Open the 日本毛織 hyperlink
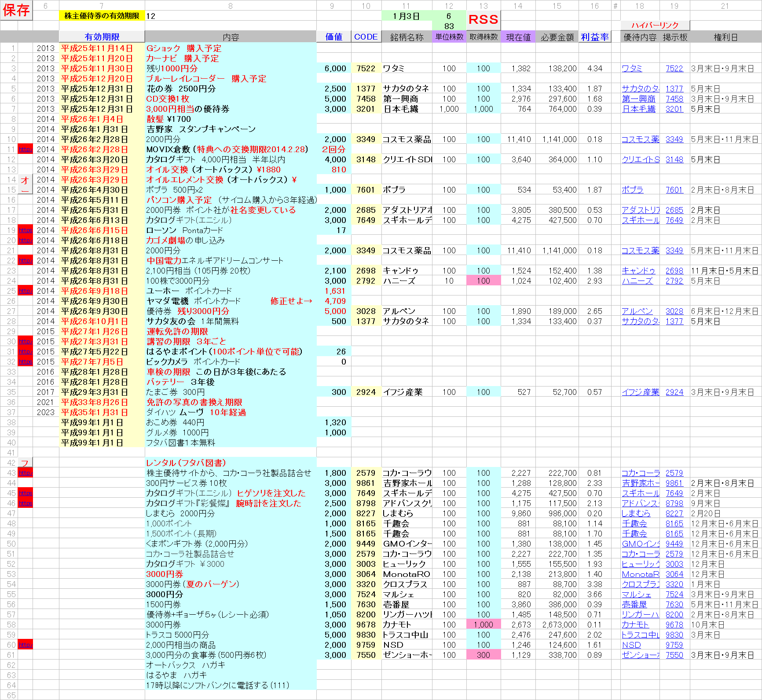Image resolution: width=762 pixels, height=700 pixels. pyautogui.click(x=639, y=109)
